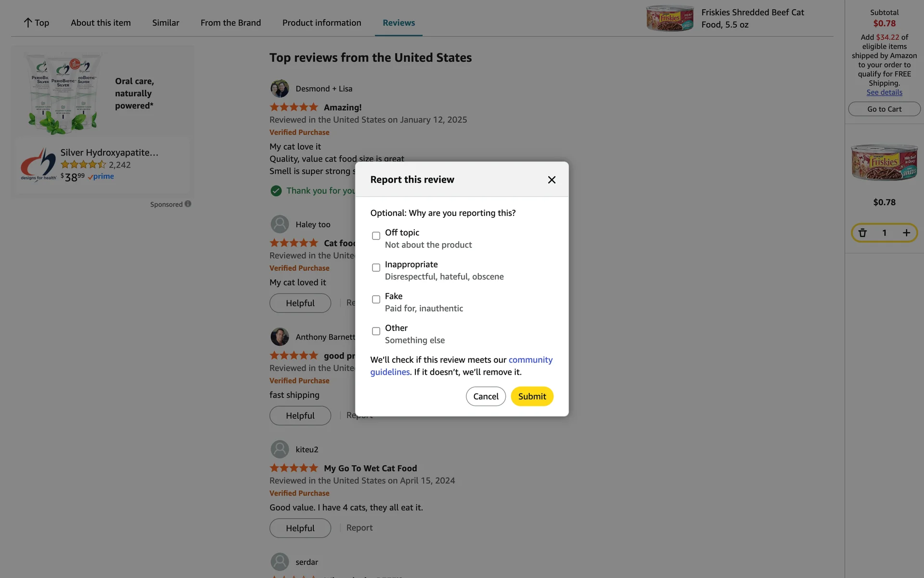
Task: Click the trash icon in cart quantity
Action: click(x=862, y=233)
